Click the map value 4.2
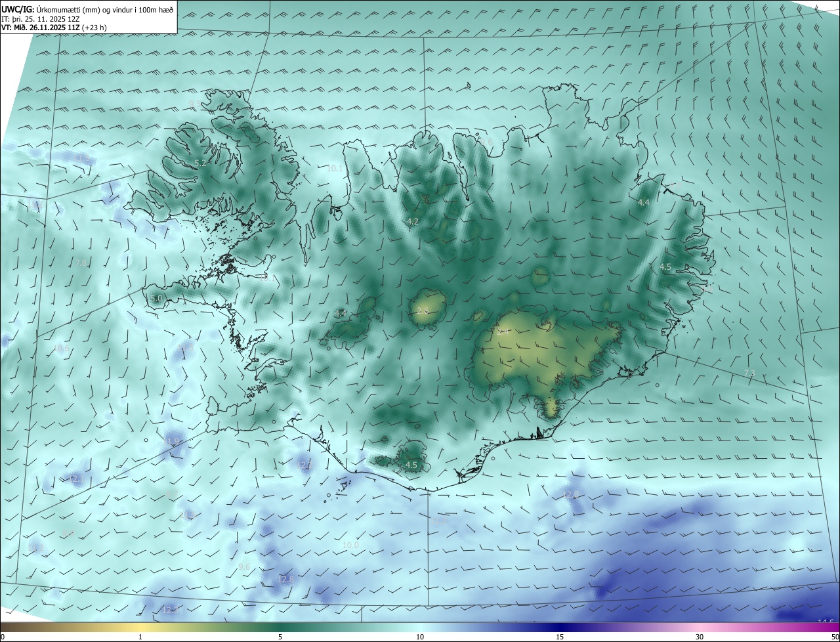 pos(413,222)
